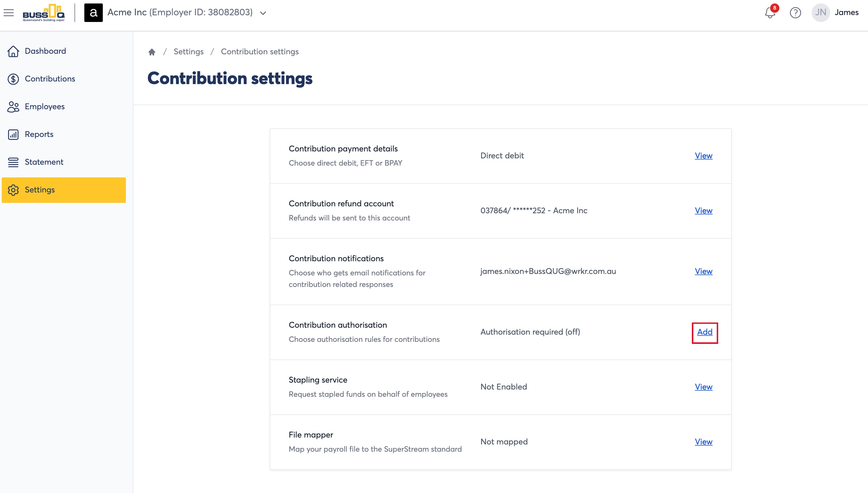The width and height of the screenshot is (868, 493).
Task: Click the Reports chart icon
Action: click(13, 134)
